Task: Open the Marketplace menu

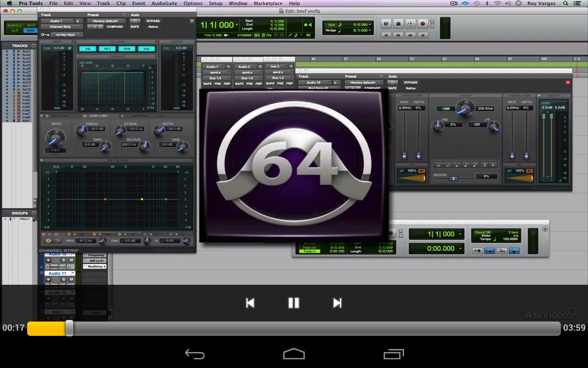Action: coord(268,3)
